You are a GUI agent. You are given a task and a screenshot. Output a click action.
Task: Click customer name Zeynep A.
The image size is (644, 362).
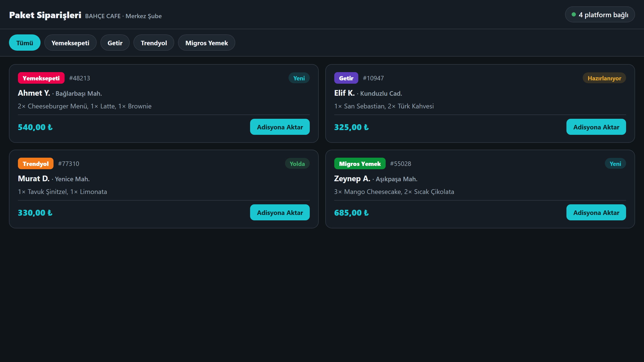click(x=352, y=178)
